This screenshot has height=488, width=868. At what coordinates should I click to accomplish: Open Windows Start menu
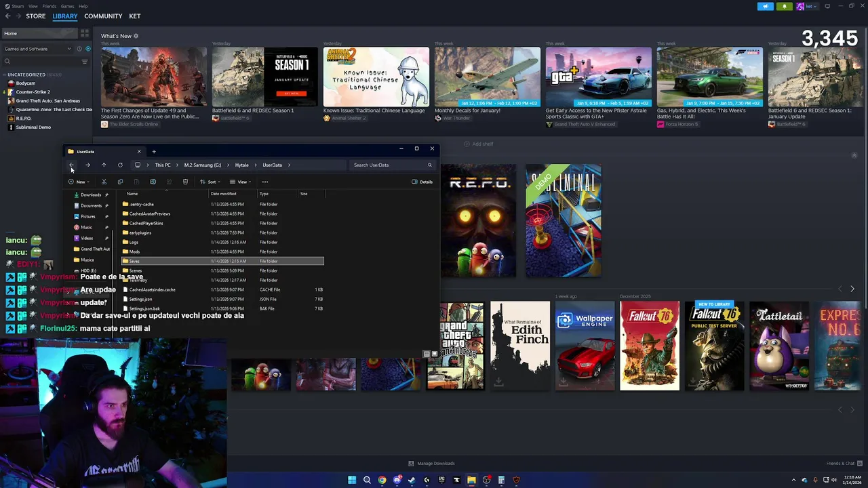tap(352, 480)
